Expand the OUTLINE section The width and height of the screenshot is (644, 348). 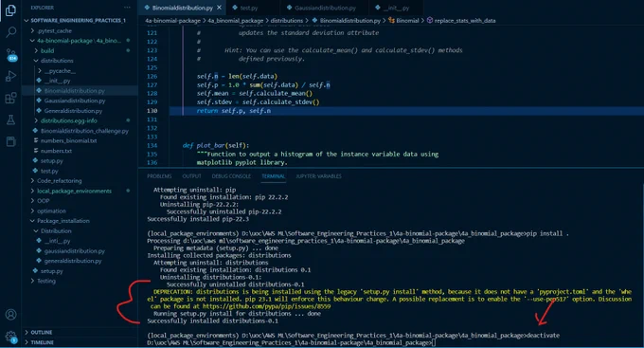41,332
